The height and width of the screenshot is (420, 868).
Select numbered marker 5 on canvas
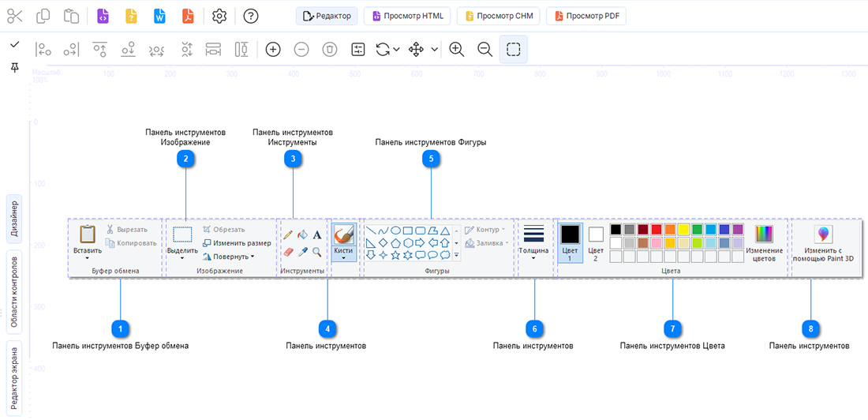tap(431, 159)
